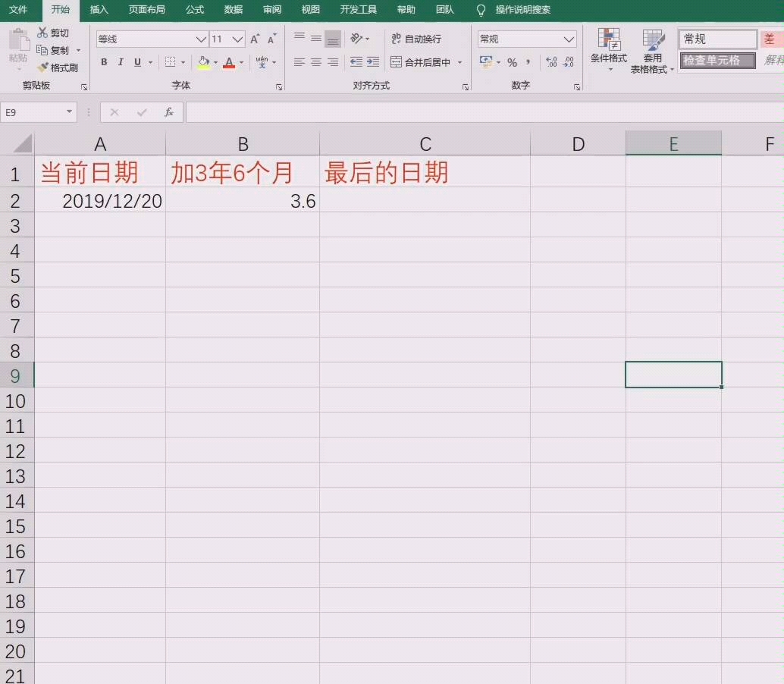This screenshot has width=784, height=684.
Task: Expand the Name Box dropdown arrow
Action: 69,111
